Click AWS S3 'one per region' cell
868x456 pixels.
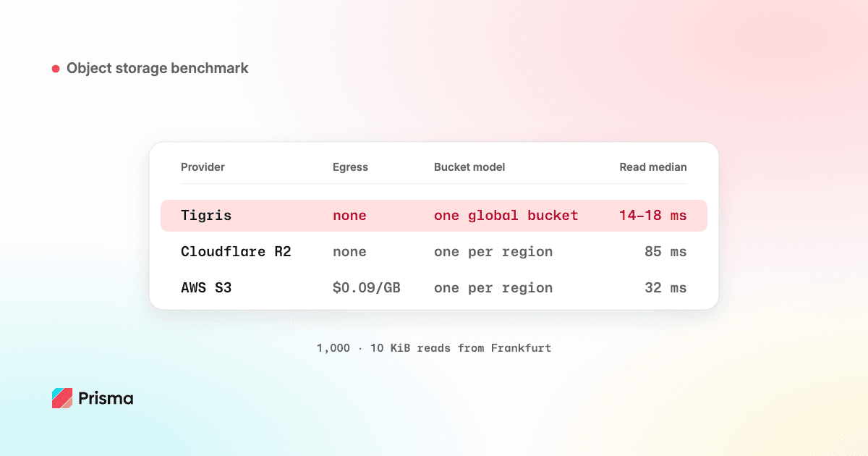493,288
